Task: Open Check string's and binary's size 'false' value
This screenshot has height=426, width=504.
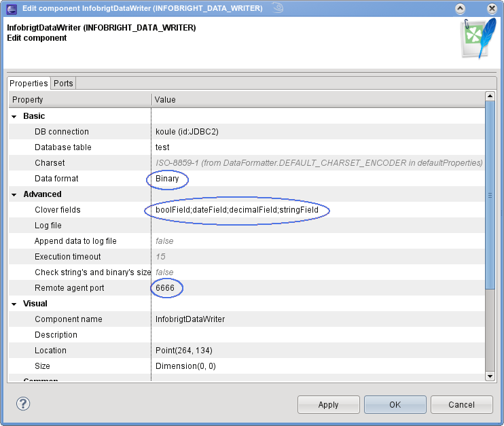Action: pyautogui.click(x=318, y=272)
